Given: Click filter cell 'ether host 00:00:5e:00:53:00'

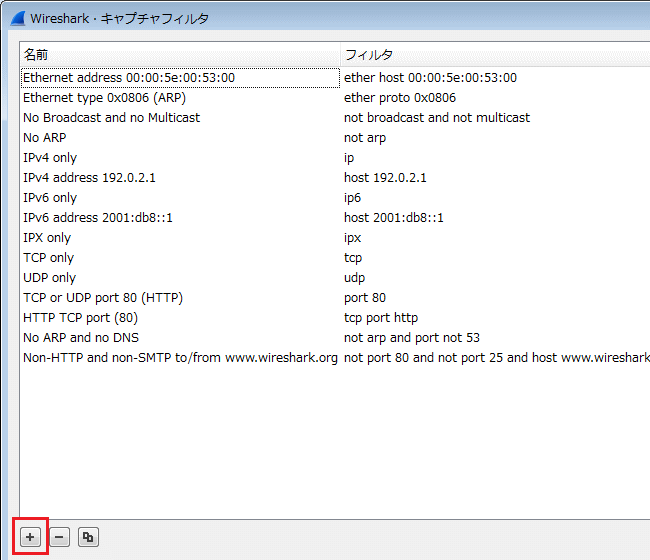Looking at the screenshot, I should 430,78.
